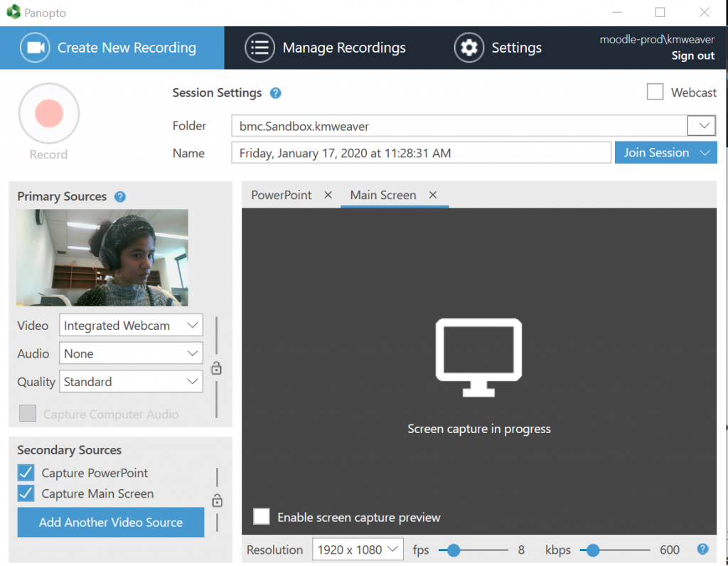Toggle the Secondary Sources lock icon

tap(217, 501)
